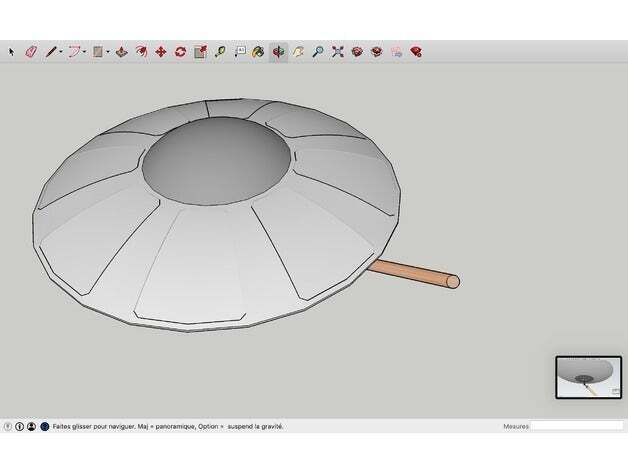Click the Mesures input field

[x=576, y=426]
